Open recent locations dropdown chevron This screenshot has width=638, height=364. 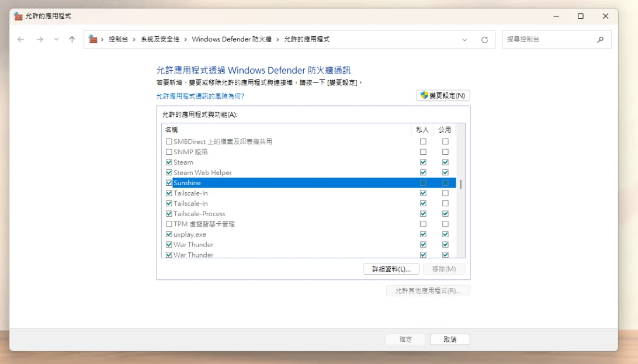point(56,40)
